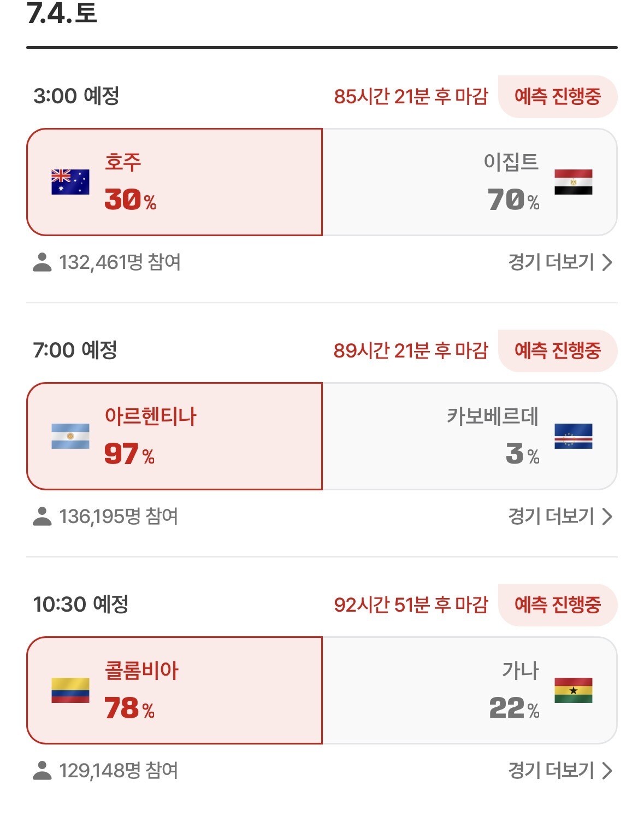Expand 경기 더보기 for 호주 match
644x815 pixels.
pyautogui.click(x=560, y=262)
